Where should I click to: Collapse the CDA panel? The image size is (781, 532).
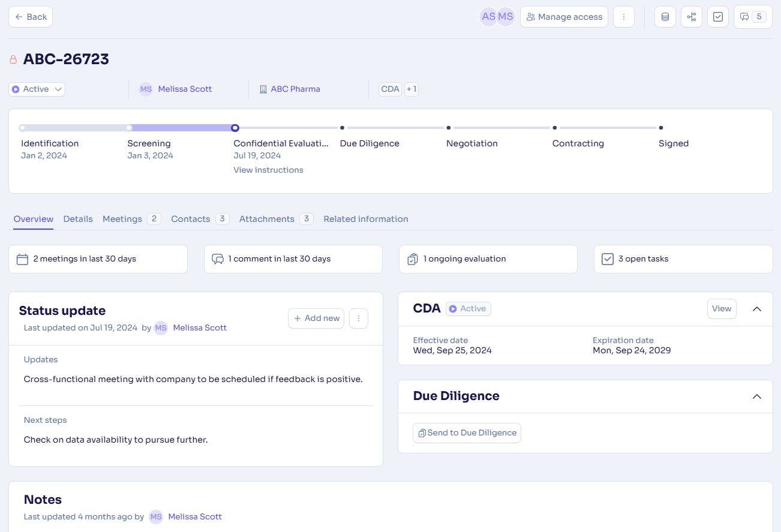756,309
